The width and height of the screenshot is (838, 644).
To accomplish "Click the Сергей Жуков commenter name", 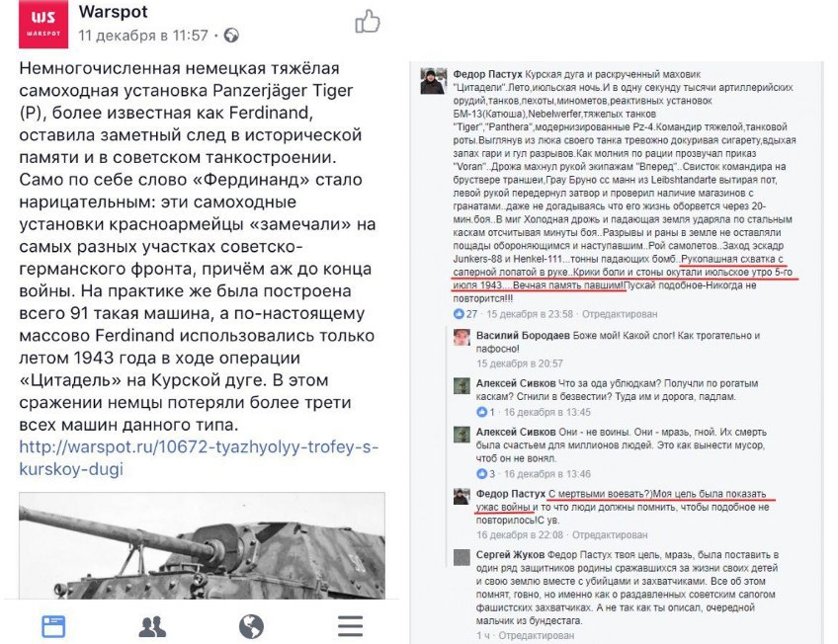I will [x=510, y=555].
